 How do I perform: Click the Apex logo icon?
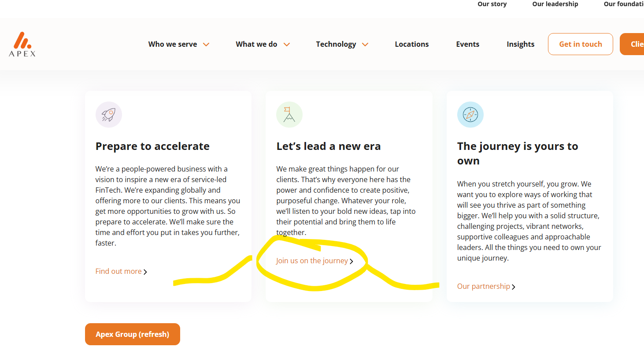tap(22, 44)
